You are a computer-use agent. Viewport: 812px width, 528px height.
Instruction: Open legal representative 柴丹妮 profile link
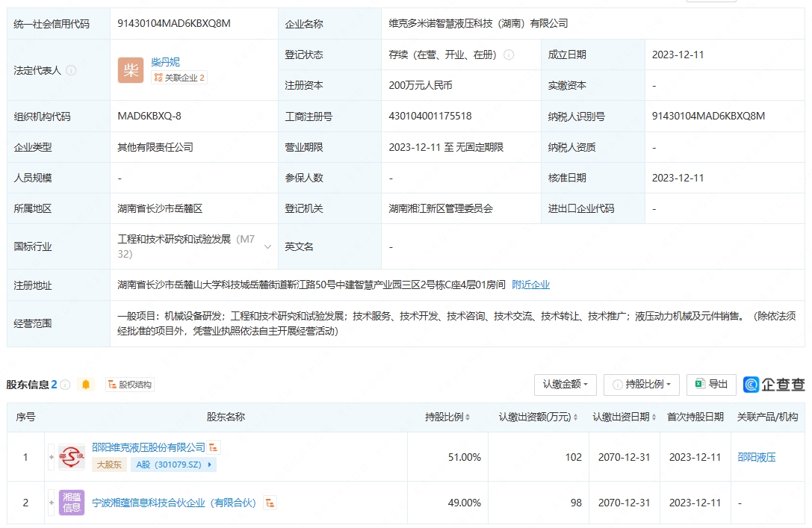pos(165,62)
